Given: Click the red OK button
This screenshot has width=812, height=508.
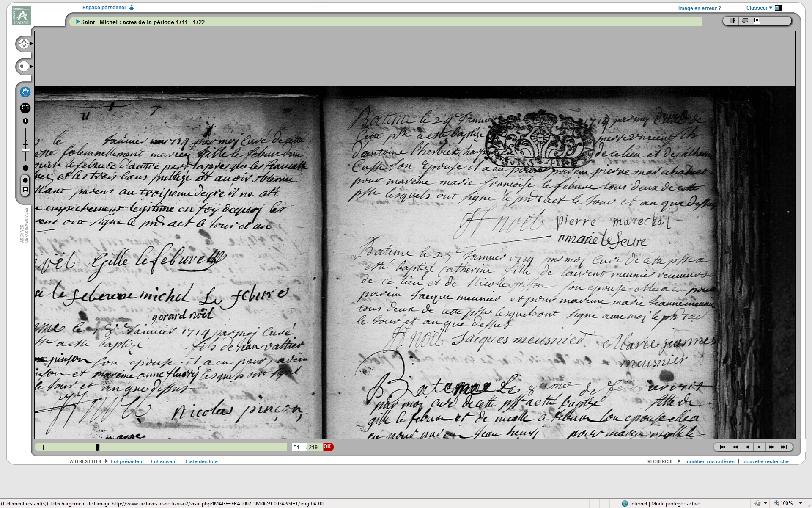Looking at the screenshot, I should [x=328, y=447].
